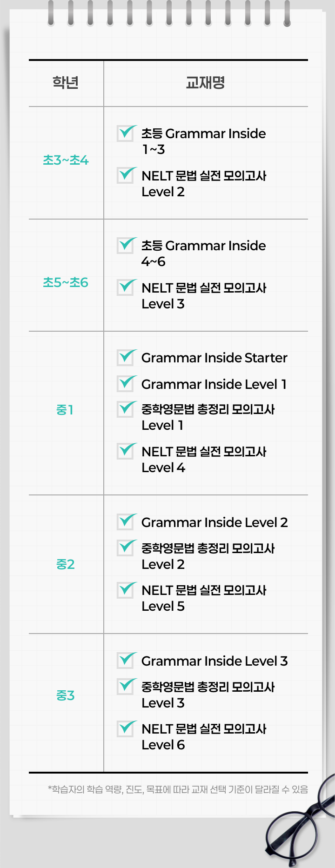Viewport: 335px width, 868px height.
Task: Toggle NELT 문법 실전 모의고사 Level 6 checkbox
Action: coord(126,728)
